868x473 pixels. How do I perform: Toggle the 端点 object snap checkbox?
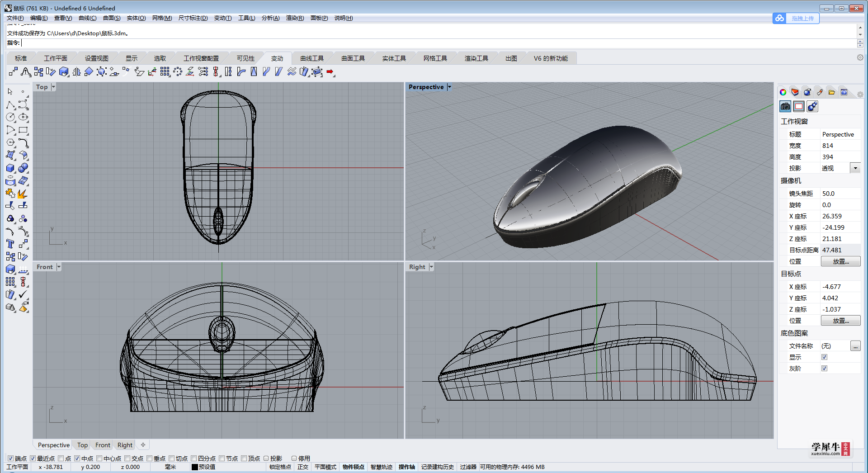coord(10,458)
